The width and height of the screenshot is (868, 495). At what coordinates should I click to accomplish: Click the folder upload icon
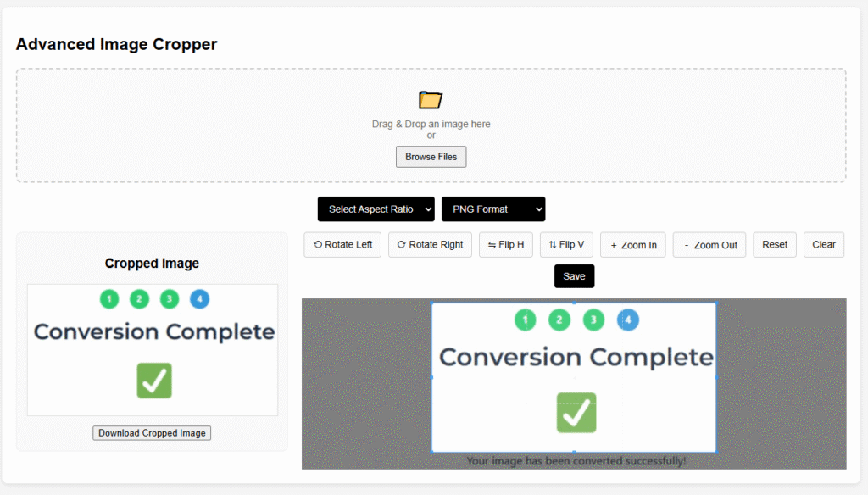431,100
